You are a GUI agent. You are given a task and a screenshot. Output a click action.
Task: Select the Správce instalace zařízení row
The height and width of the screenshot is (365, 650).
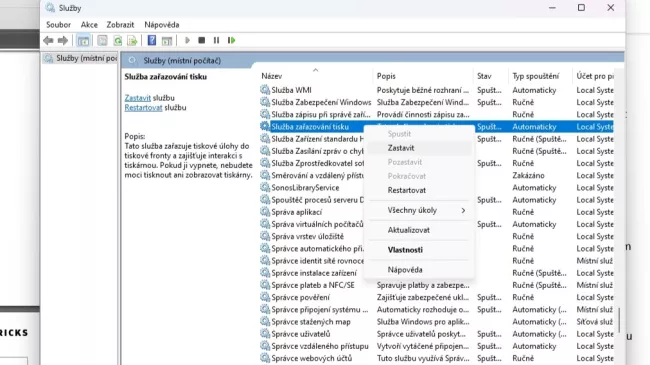click(437, 273)
